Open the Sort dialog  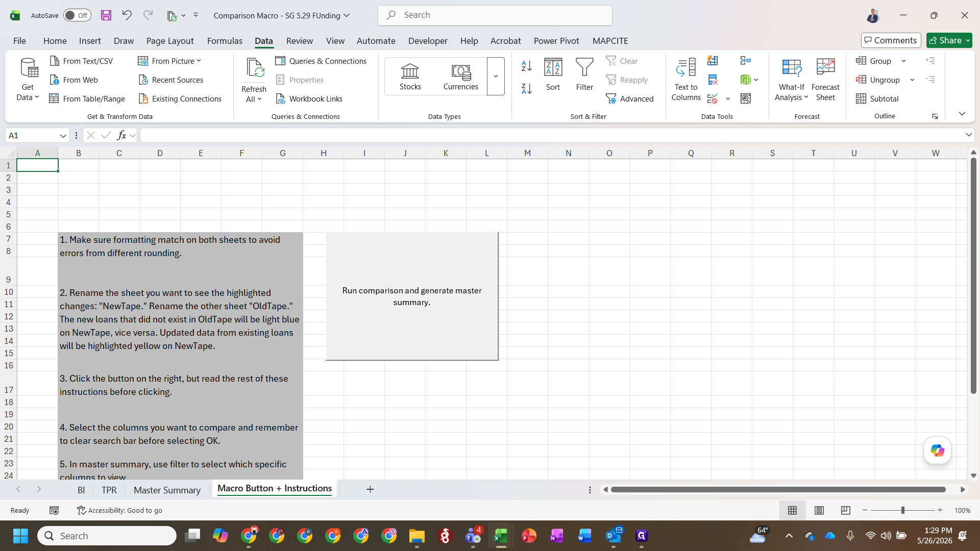tap(553, 75)
